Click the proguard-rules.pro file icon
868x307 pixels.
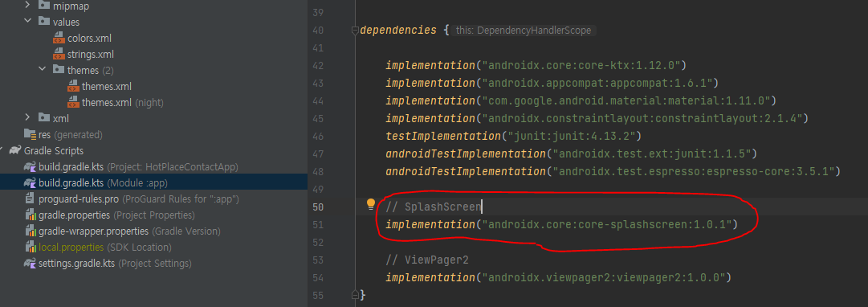[30, 199]
